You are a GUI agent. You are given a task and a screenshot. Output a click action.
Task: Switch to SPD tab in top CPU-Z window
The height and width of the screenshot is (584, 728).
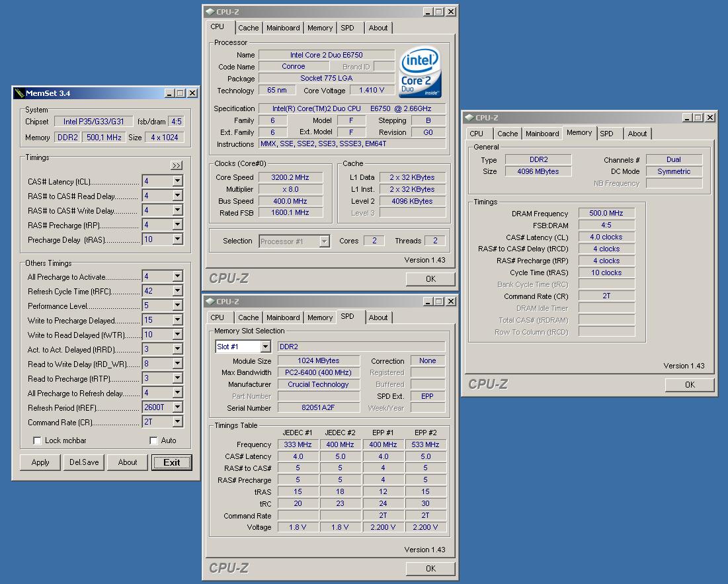pyautogui.click(x=347, y=28)
